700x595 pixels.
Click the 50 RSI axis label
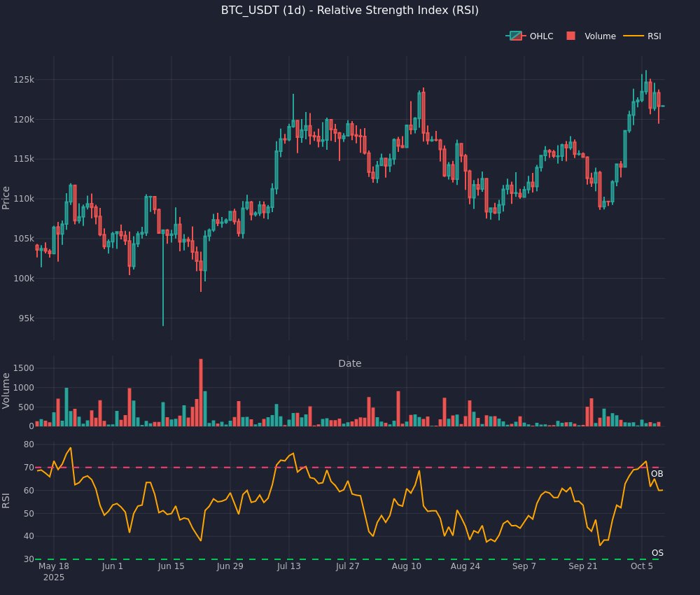click(x=29, y=514)
